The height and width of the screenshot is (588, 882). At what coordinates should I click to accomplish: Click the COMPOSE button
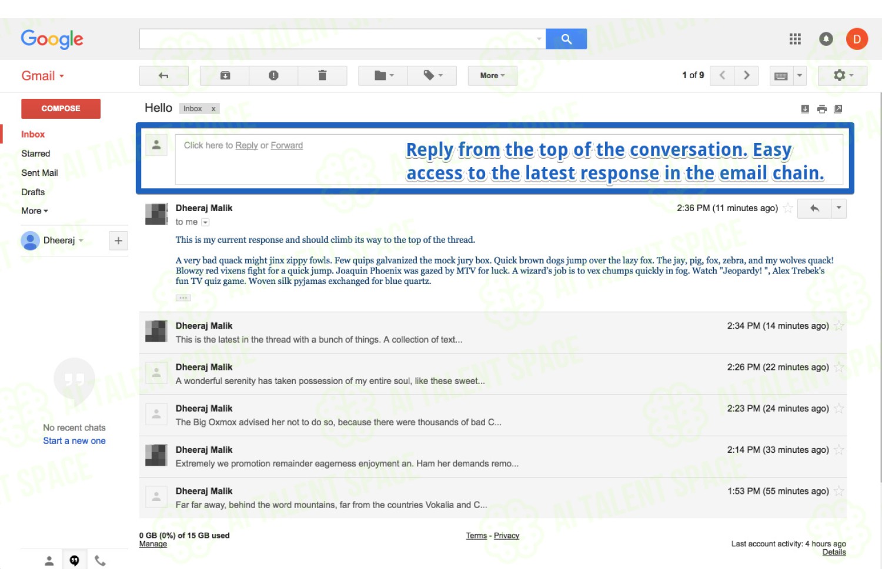coord(61,109)
